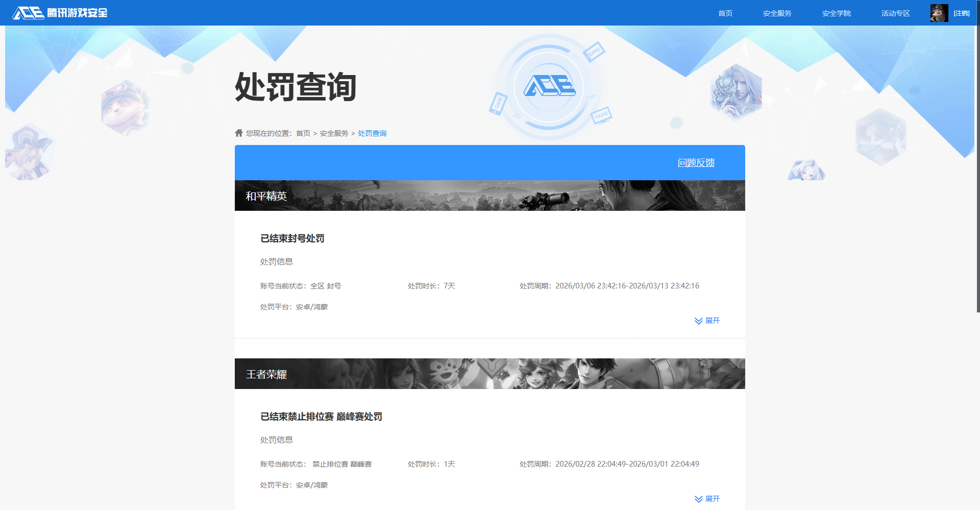This screenshot has height=510, width=980.
Task: Click the 已结束禁止排位赛 巅峰赛处罚 heading
Action: coord(321,417)
